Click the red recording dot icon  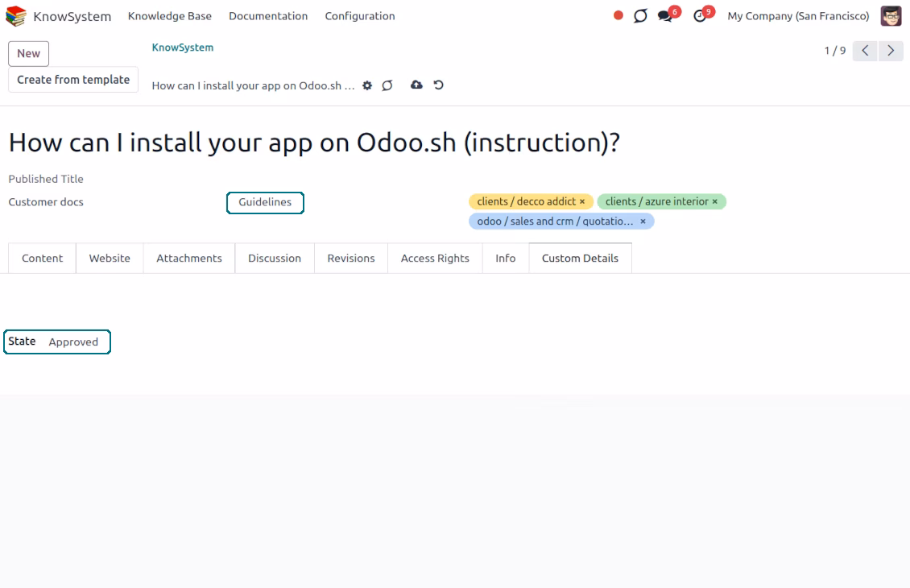tap(618, 15)
